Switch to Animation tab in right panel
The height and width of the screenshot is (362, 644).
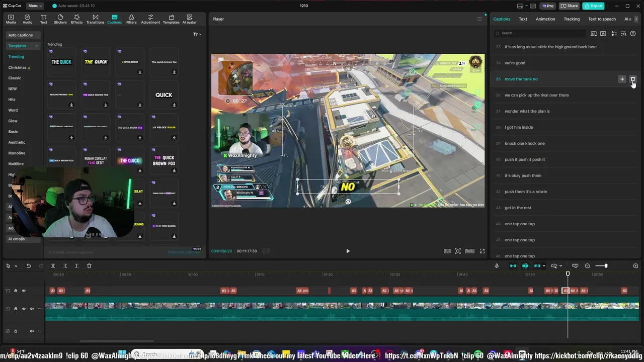pos(545,19)
